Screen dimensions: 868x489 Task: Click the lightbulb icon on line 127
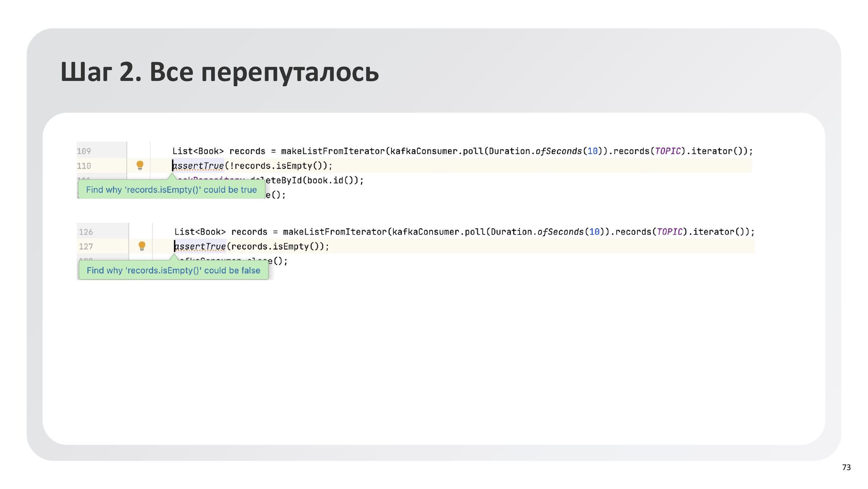pyautogui.click(x=142, y=246)
